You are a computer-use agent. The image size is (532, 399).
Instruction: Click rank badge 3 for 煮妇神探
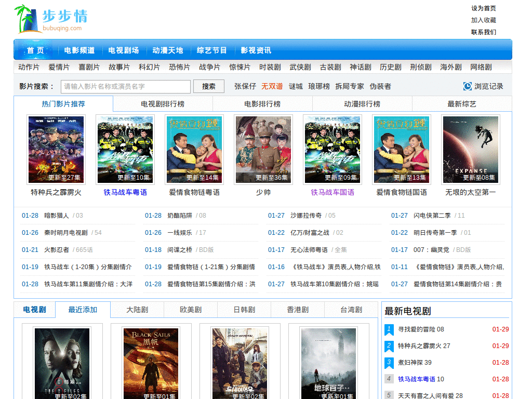click(x=389, y=363)
